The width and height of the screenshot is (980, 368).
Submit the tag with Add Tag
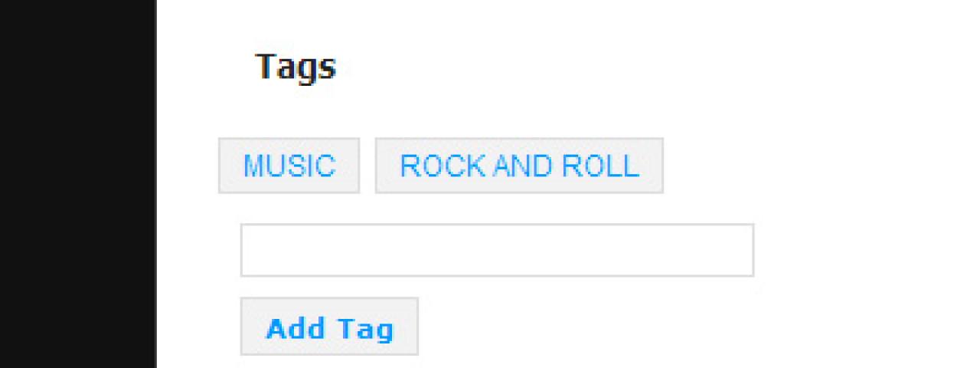[329, 327]
